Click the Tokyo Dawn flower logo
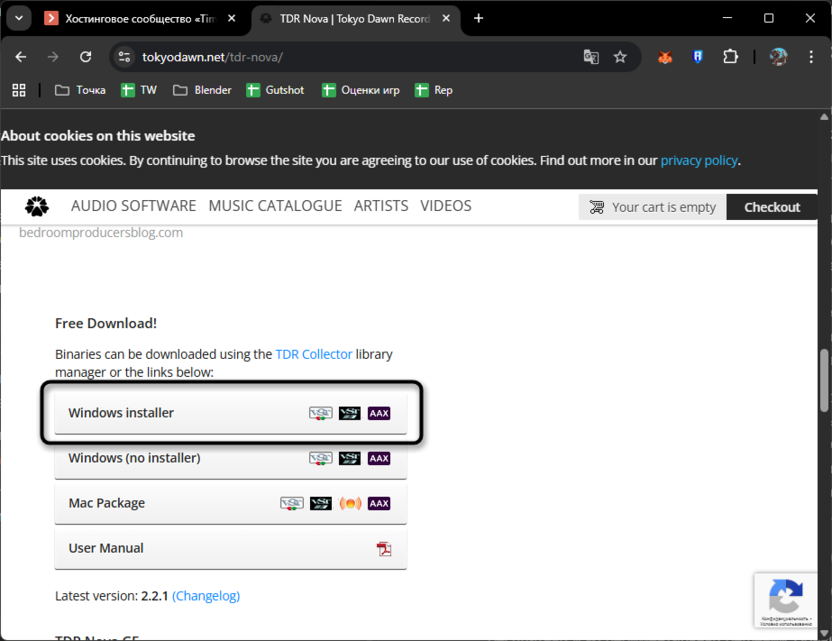832x641 pixels. (37, 206)
